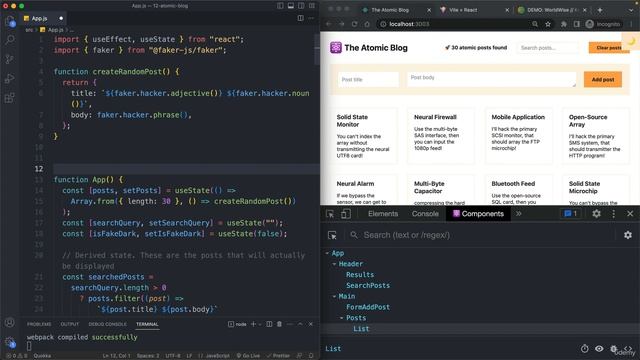Maximize terminal panel with up chevron
The height and width of the screenshot is (360, 640).
[x=300, y=324]
